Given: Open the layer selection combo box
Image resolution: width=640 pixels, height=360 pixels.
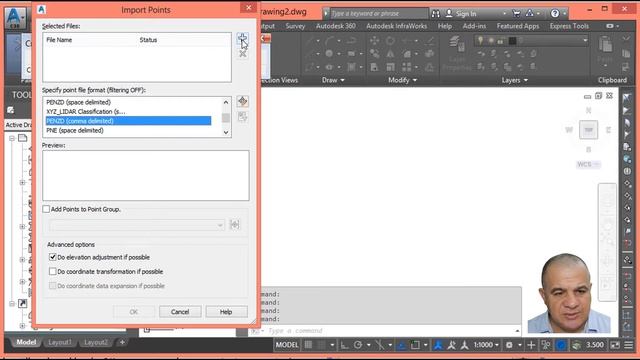Looking at the screenshot, I should [x=531, y=40].
